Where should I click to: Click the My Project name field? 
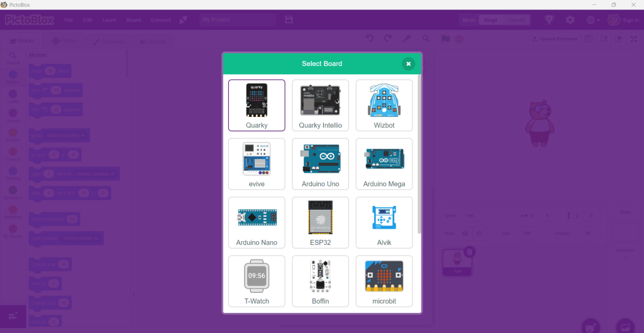pyautogui.click(x=237, y=20)
